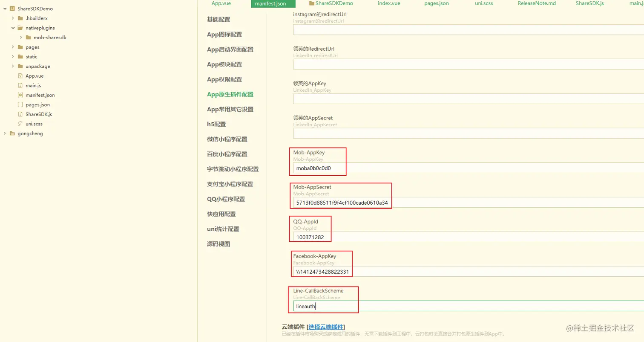Image resolution: width=644 pixels, height=342 pixels.
Task: Focus the QQ-AppId input field
Action: pyautogui.click(x=469, y=237)
